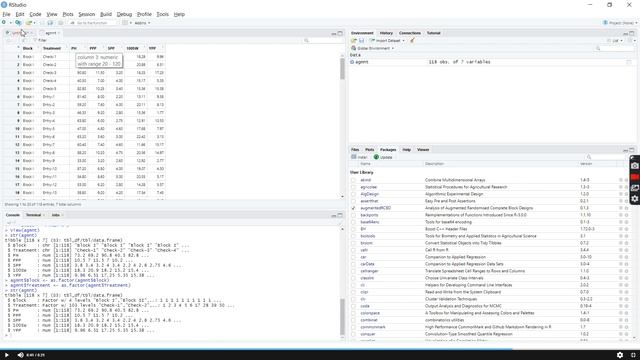Remove the abind package icon
Screen dimensions: 640x360
pyautogui.click(x=627, y=180)
